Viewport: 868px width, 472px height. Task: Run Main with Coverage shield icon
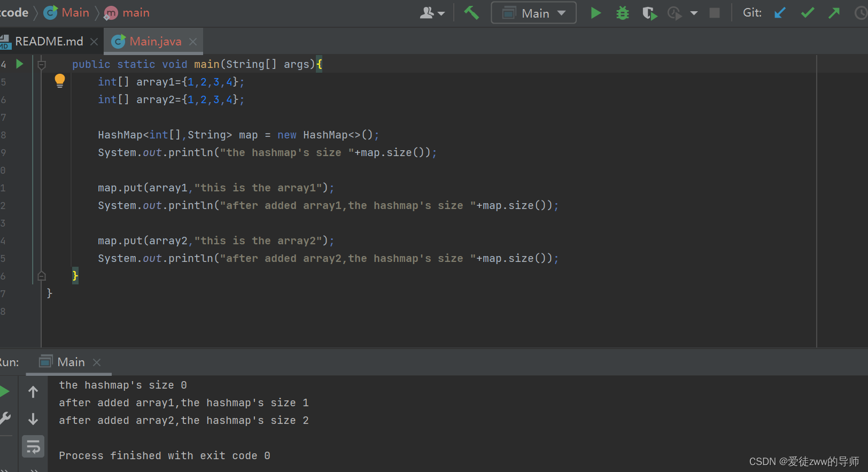click(649, 13)
